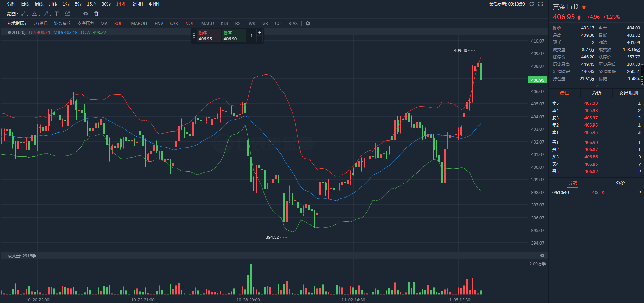
Task: Select 卖5 order row at 407.00
Action: pos(596,103)
